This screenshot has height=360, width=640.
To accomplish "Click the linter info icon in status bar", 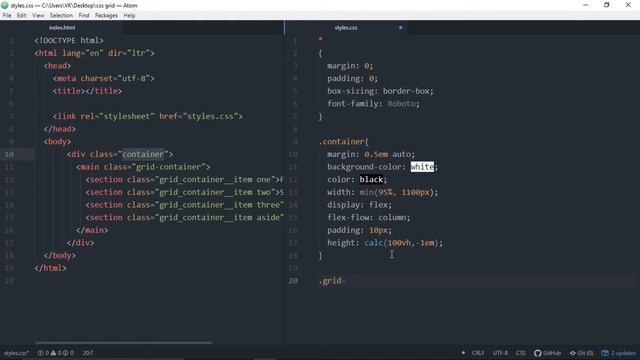I will click(x=65, y=353).
